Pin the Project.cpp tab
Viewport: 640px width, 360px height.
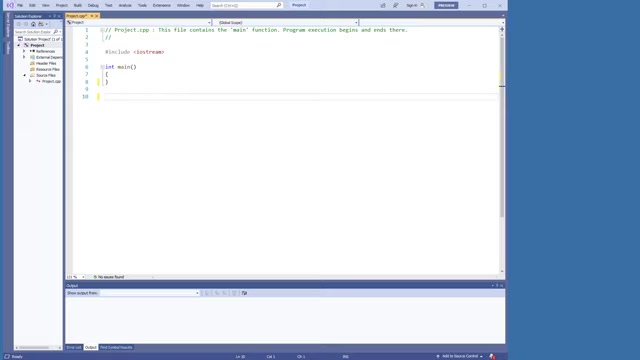[x=92, y=16]
